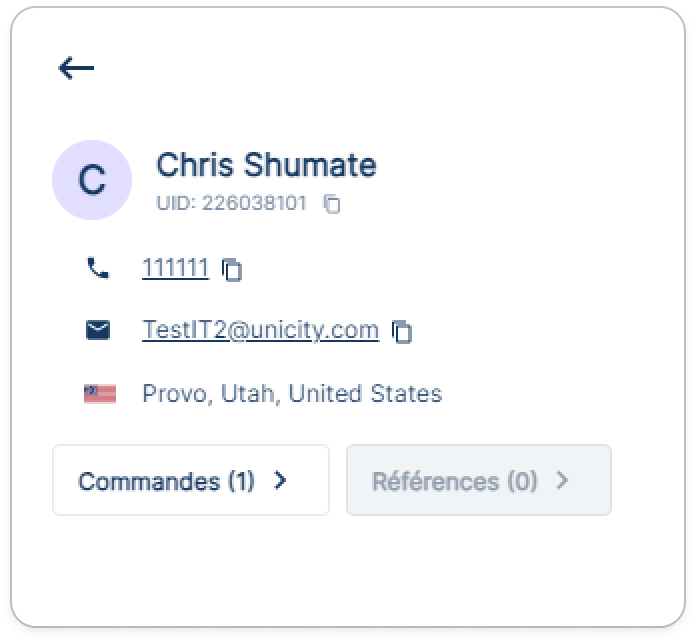The image size is (696, 642).
Task: Copy the TestIT2@unicity.com email address
Action: [x=402, y=331]
